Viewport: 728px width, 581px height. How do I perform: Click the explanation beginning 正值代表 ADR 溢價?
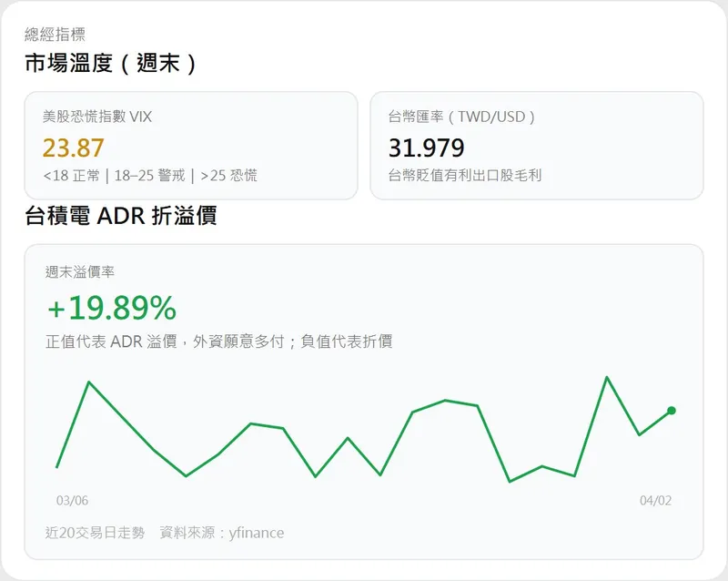[219, 341]
